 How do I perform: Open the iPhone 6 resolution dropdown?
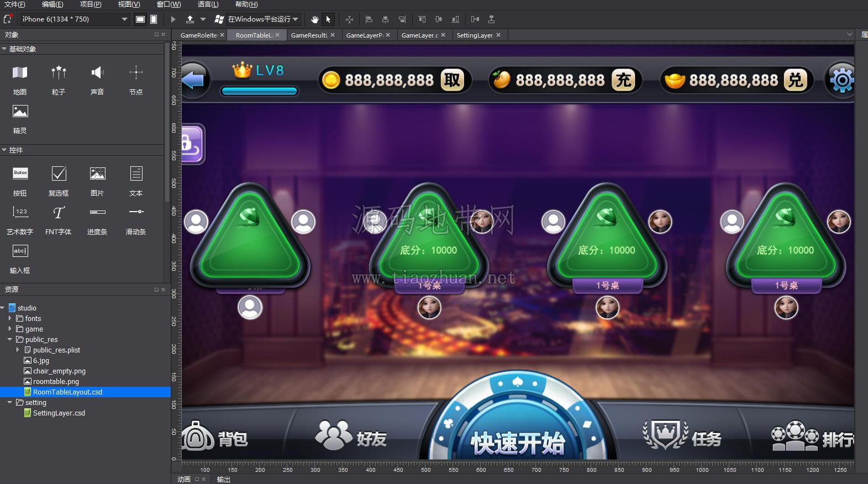coord(75,19)
